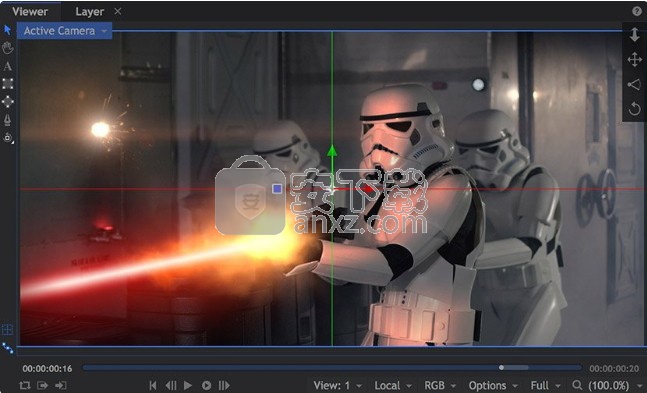The image size is (647, 393).
Task: Toggle the motion path icon
Action: coord(7,348)
